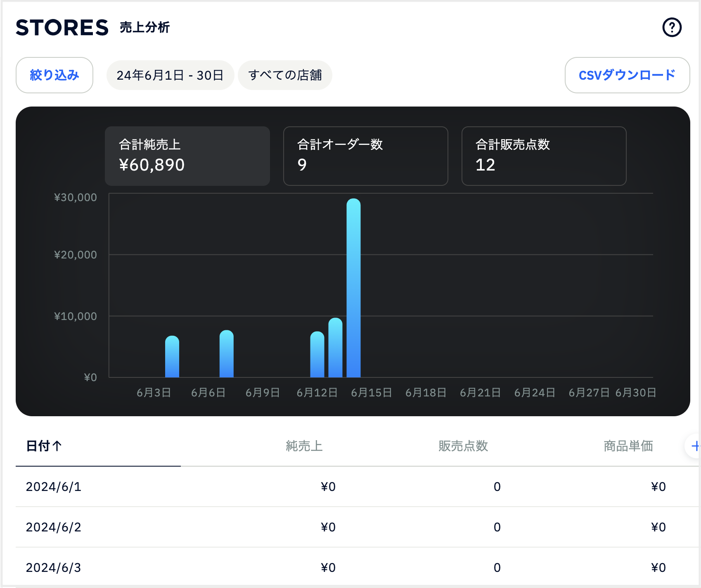Select the 合計純売上 metric card
The image size is (701, 588).
click(x=187, y=156)
